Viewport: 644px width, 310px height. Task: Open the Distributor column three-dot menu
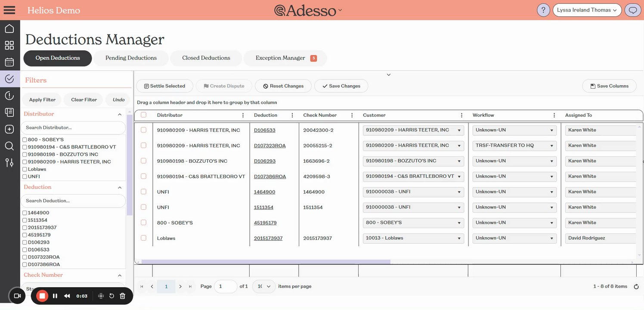pyautogui.click(x=243, y=115)
